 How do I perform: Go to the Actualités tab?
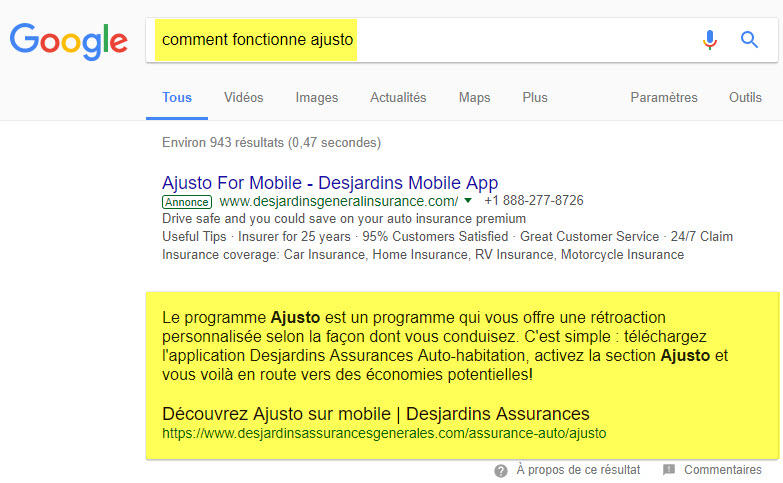[398, 97]
